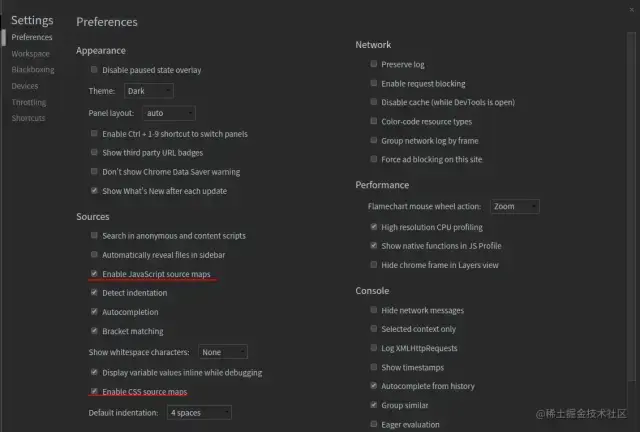Enable JavaScript source maps checkbox
The image size is (640, 432).
point(94,273)
